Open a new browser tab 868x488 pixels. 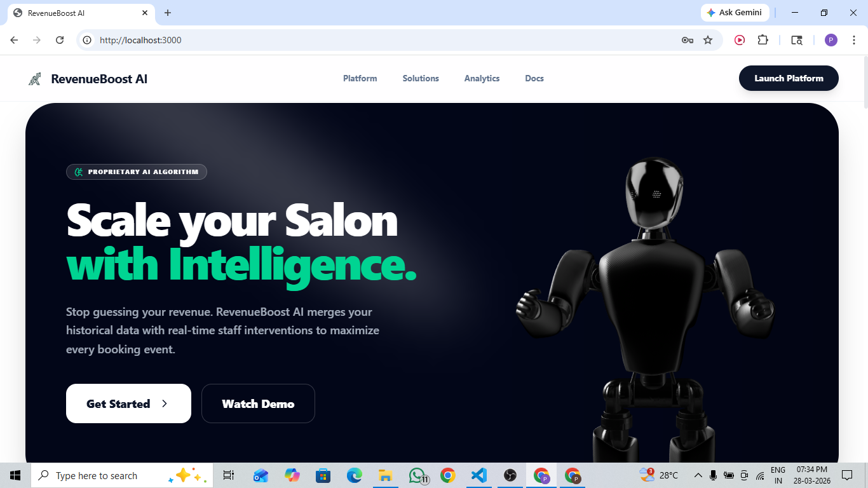[x=168, y=13]
